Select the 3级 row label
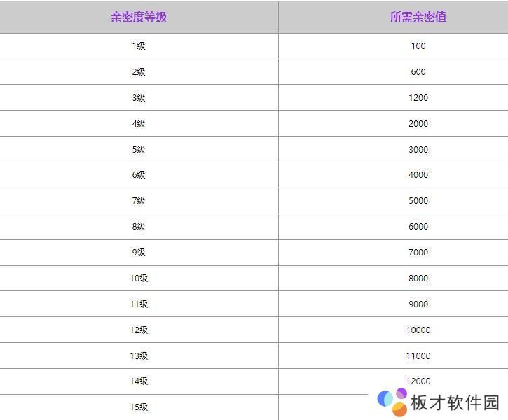 click(139, 98)
